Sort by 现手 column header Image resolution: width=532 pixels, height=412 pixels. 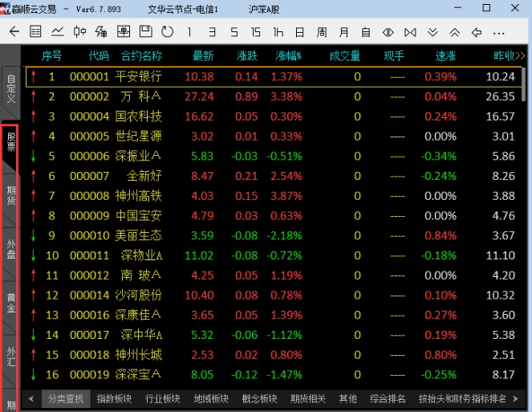coord(394,55)
